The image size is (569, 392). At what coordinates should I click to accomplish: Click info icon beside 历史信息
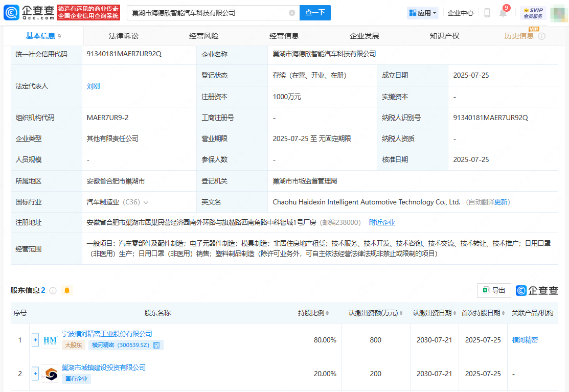[x=541, y=36]
